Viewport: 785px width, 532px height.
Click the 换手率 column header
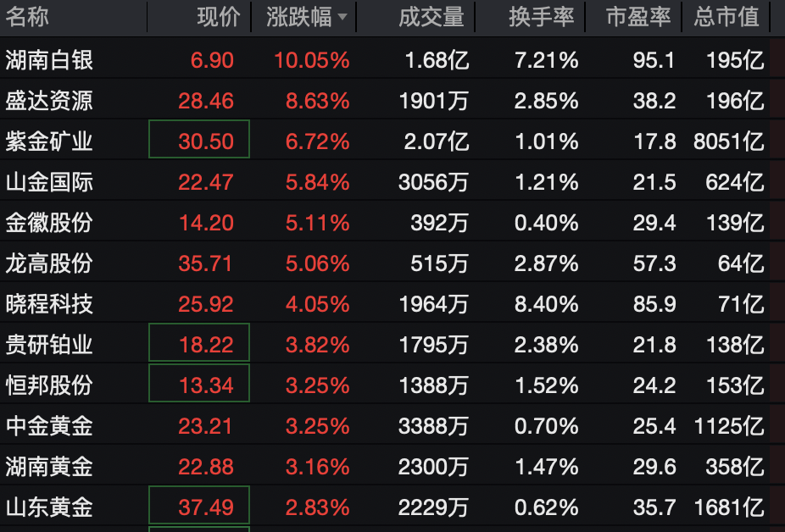click(542, 17)
